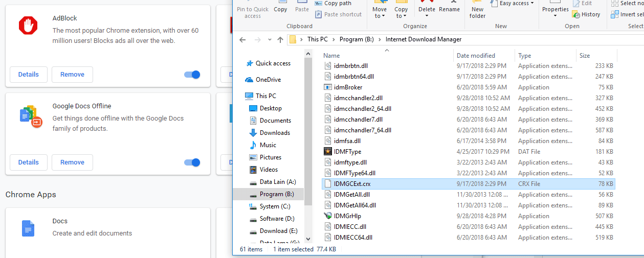644x258 pixels.
Task: Click the IDMGCExt.crx file icon
Action: (328, 184)
